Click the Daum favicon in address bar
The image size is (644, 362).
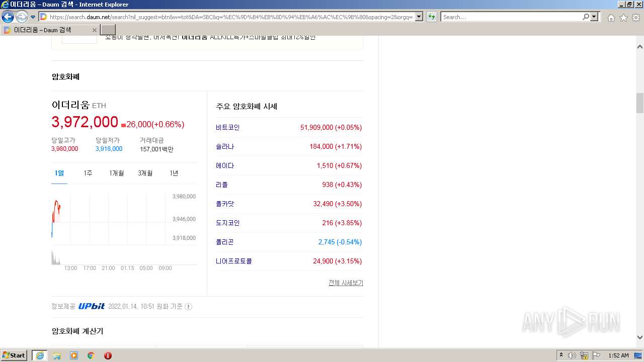coord(43,17)
